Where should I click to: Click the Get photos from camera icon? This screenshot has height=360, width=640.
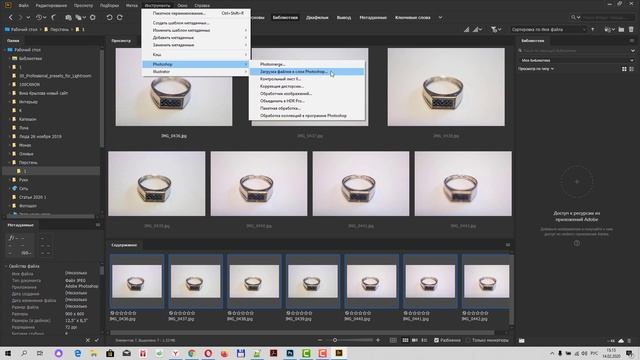68,18
